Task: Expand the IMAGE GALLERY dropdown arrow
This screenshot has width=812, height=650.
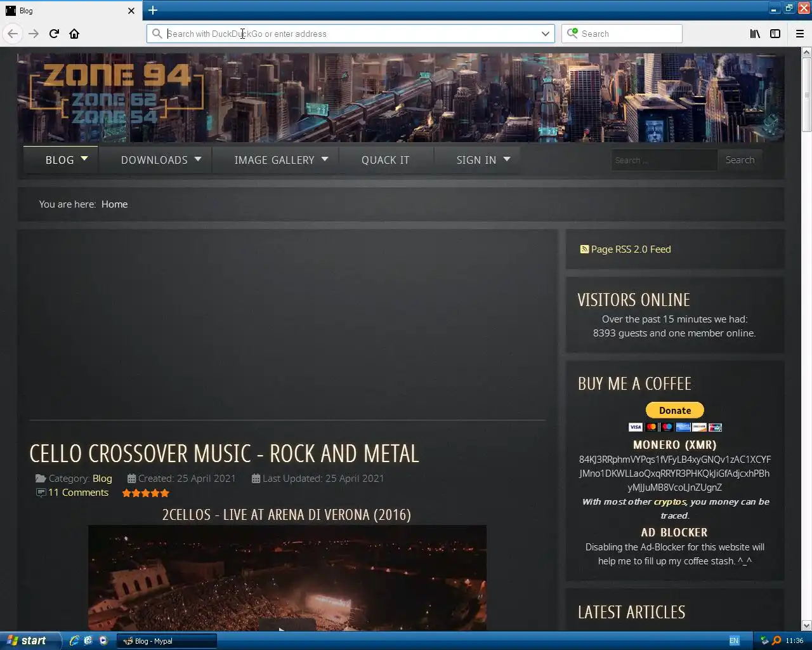Action: pos(325,159)
